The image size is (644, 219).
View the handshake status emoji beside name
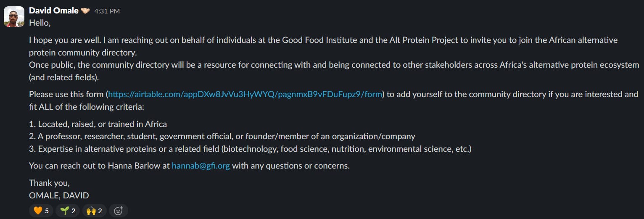point(85,11)
